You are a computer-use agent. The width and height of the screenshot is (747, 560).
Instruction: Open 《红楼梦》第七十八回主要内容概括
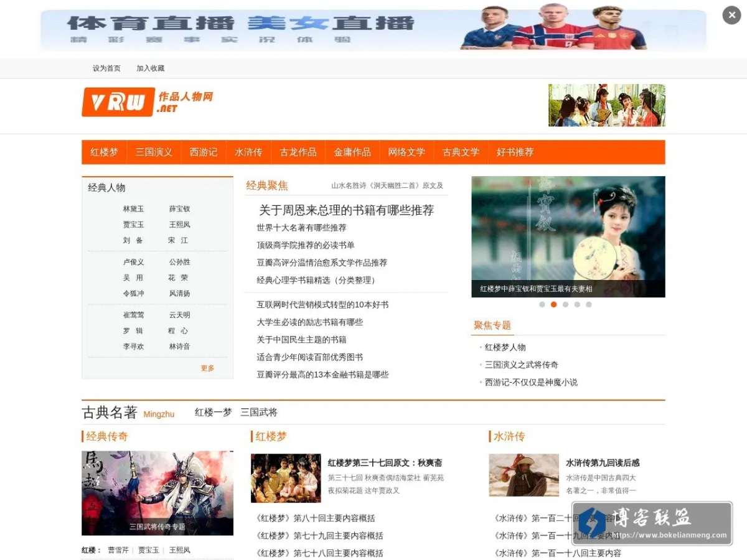[319, 553]
